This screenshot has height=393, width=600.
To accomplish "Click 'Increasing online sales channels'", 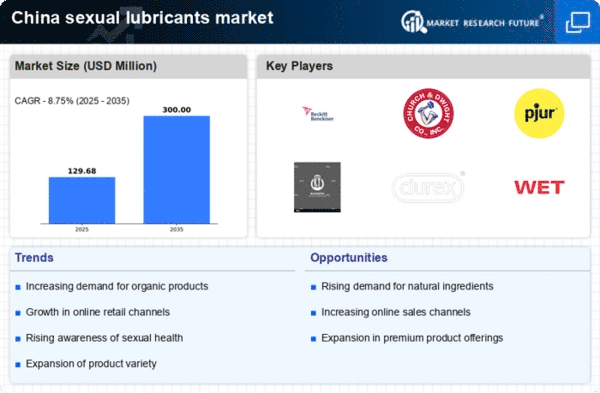I will pos(396,312).
